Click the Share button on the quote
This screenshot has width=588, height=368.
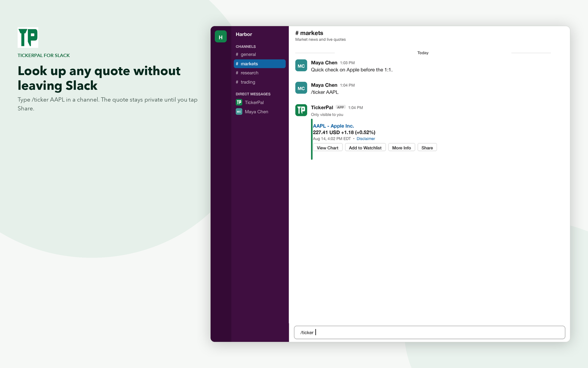point(427,148)
